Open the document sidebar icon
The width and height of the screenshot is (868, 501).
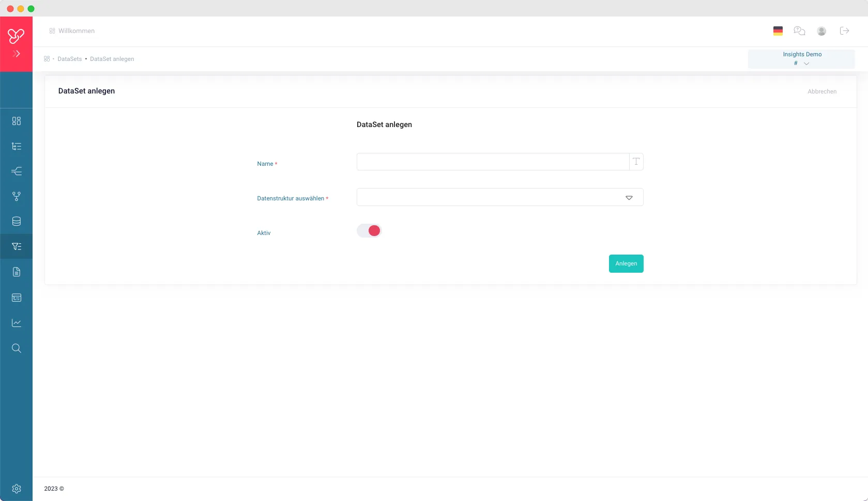[17, 272]
